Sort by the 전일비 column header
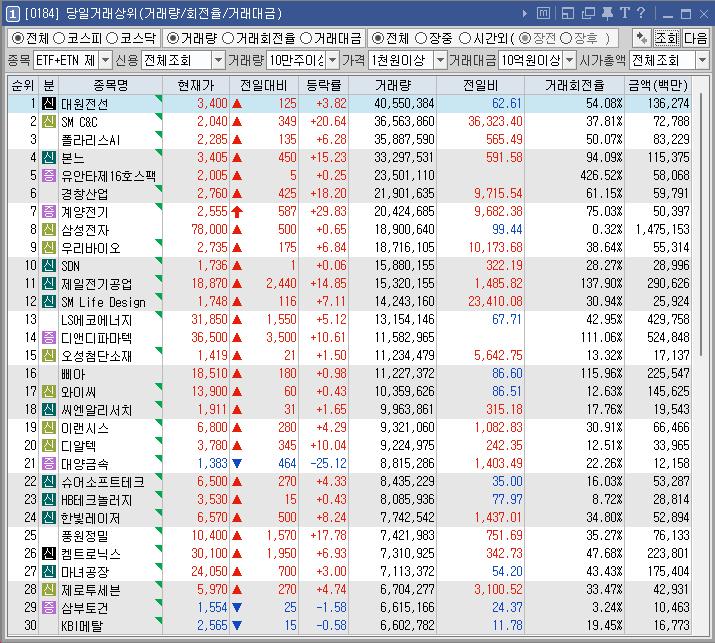 [480, 85]
